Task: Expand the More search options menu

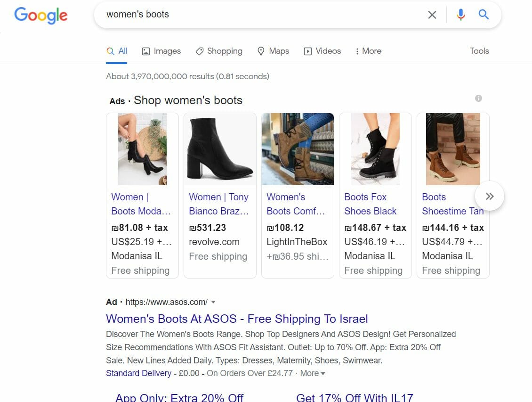Action: [x=368, y=51]
